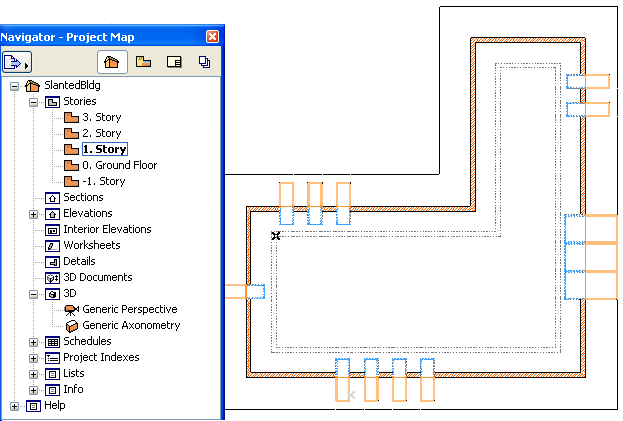Click the Schedules table icon
This screenshot has height=421, width=623.
pos(52,342)
